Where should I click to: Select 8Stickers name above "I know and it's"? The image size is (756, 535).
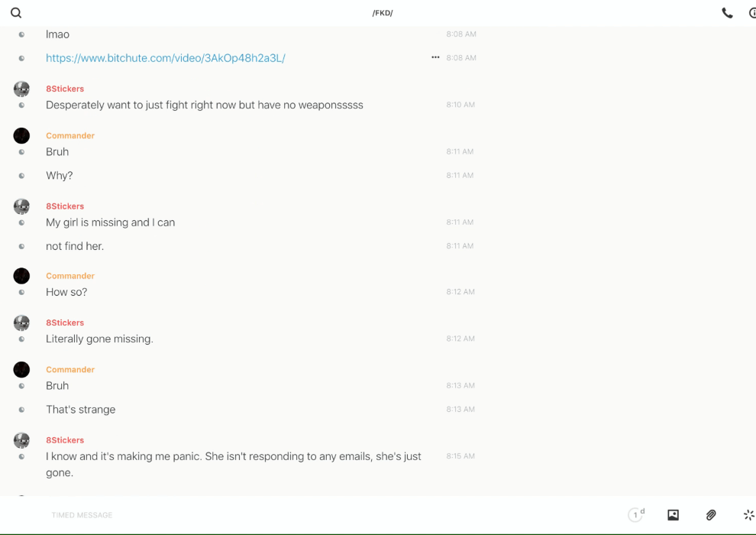coord(65,440)
